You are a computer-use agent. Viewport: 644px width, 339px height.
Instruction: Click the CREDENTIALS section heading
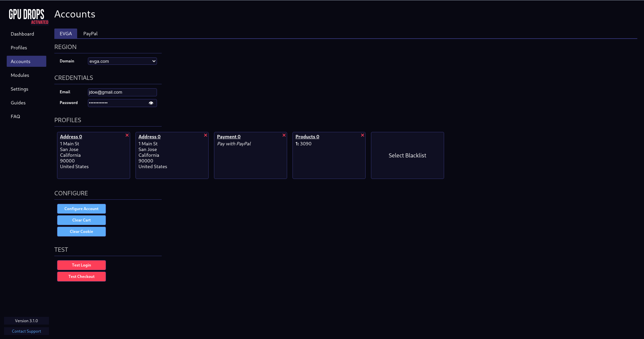tap(74, 78)
